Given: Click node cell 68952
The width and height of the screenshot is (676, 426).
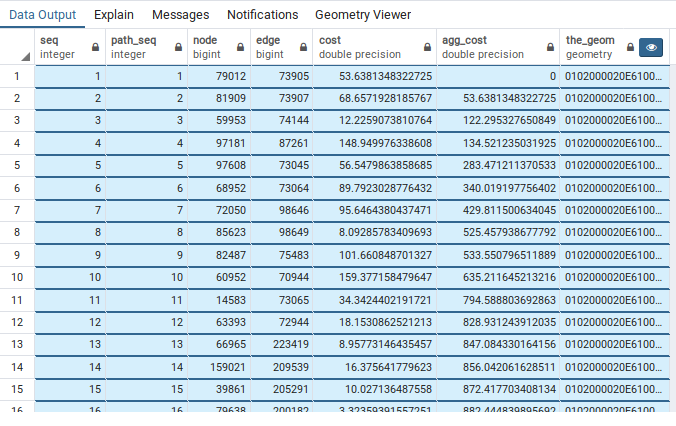Looking at the screenshot, I should (x=219, y=188).
